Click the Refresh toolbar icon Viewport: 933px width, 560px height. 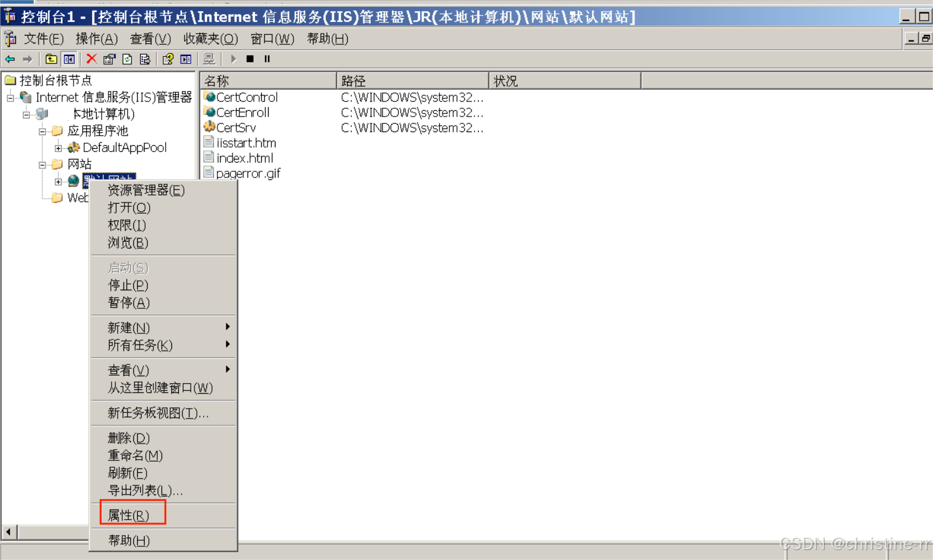click(x=127, y=59)
